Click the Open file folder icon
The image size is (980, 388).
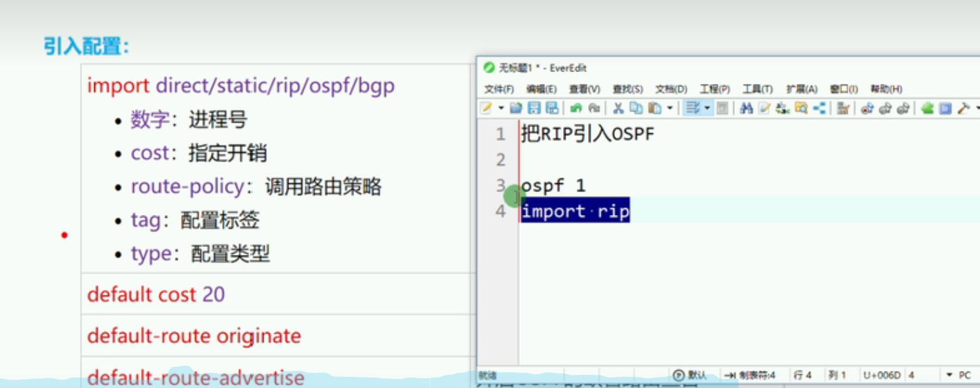point(516,108)
